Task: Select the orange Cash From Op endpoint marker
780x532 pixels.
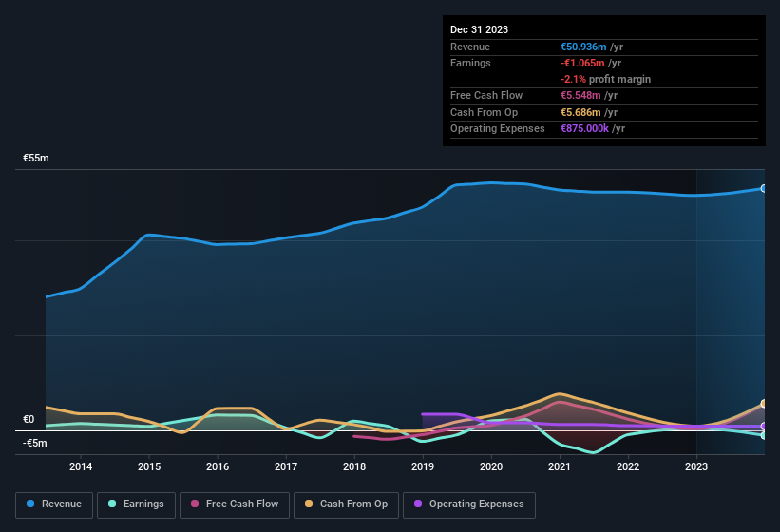Action: [x=764, y=403]
